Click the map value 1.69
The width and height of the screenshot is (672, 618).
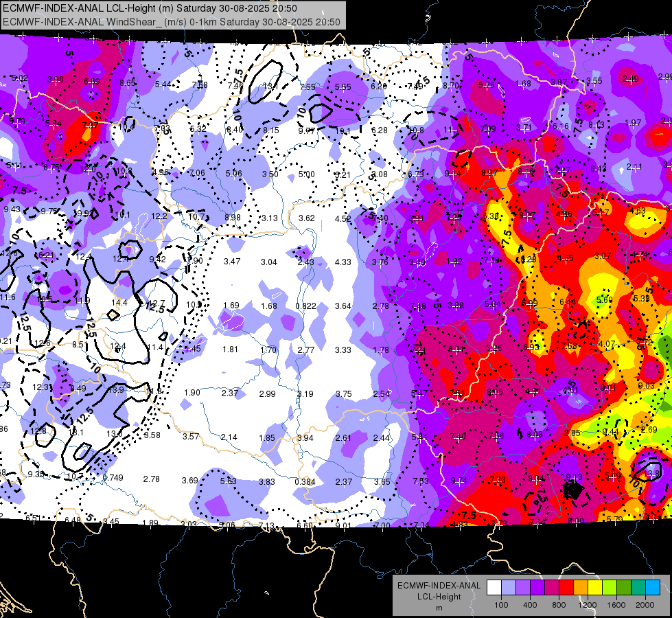point(231,306)
